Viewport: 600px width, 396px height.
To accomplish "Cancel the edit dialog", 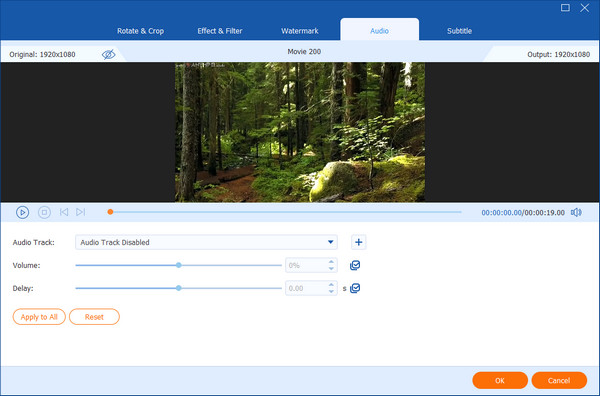I will click(x=559, y=380).
